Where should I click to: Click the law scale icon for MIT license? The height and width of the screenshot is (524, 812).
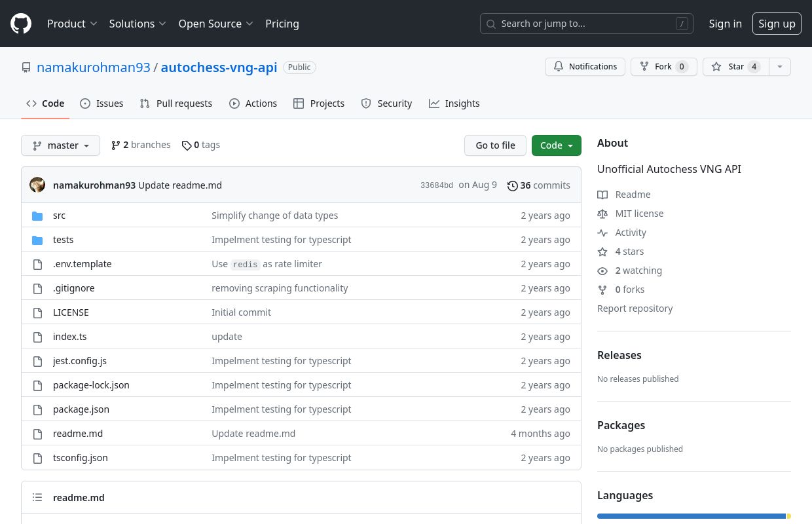602,214
